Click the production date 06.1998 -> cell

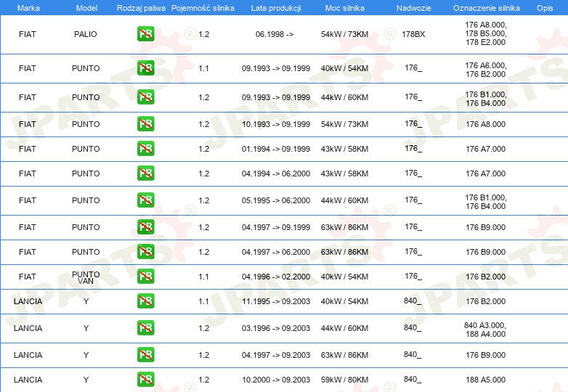click(x=275, y=34)
